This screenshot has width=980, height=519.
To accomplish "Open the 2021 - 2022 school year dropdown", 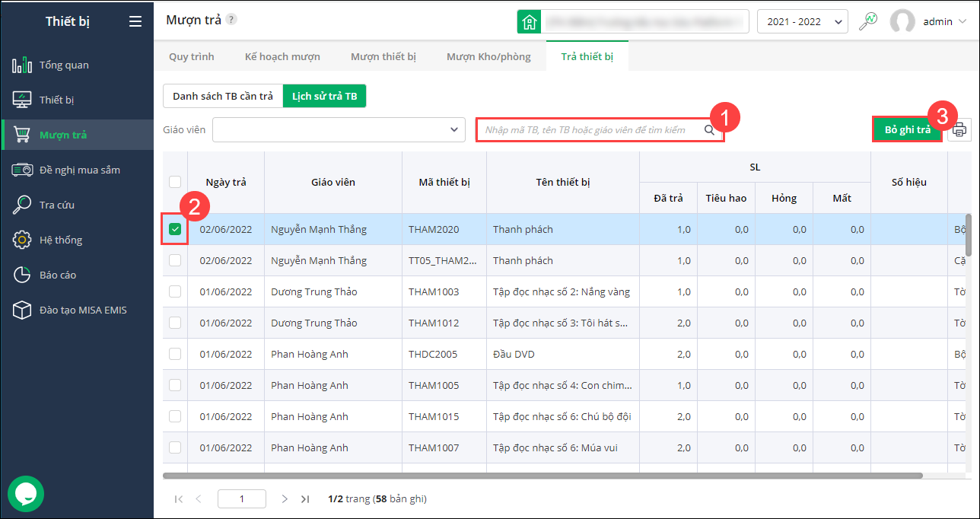I will (x=802, y=21).
